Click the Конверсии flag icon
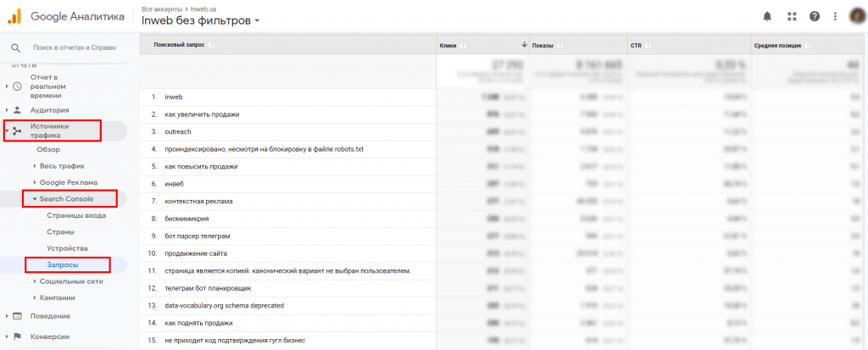Viewport: 868px width, 350px height. pyautogui.click(x=17, y=336)
